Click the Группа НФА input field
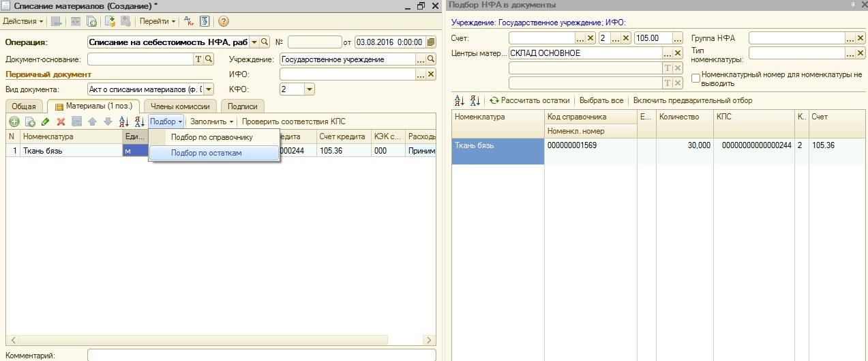Screen dimensions: 868x361 (x=796, y=38)
